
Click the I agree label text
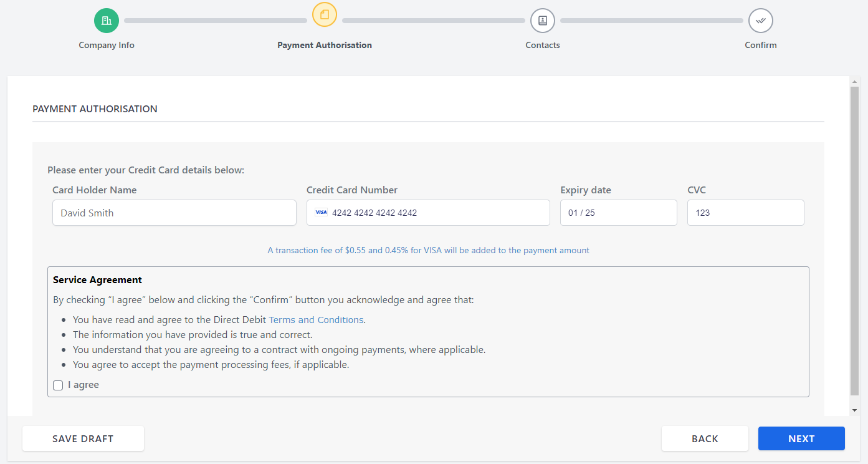[x=83, y=385]
